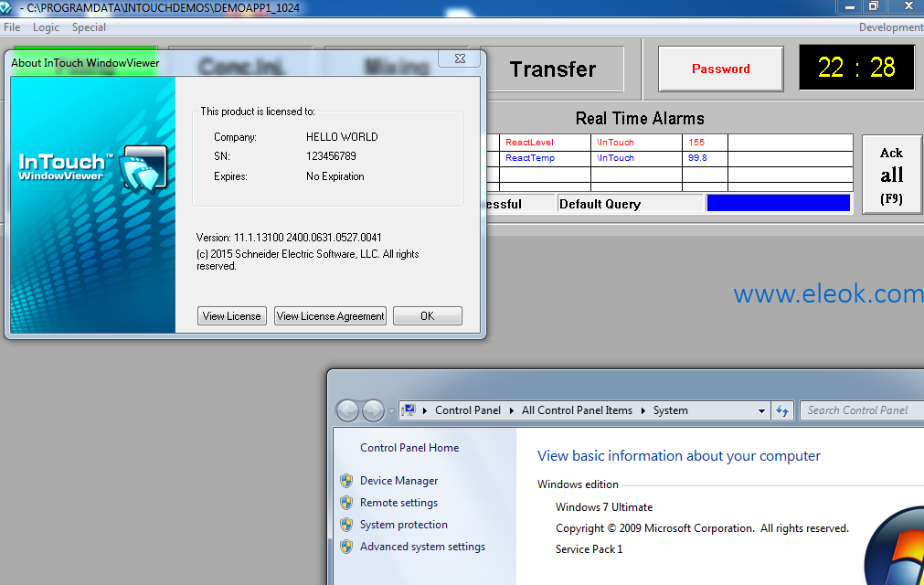924x585 pixels.
Task: Open the Transfer screen
Action: (x=553, y=69)
